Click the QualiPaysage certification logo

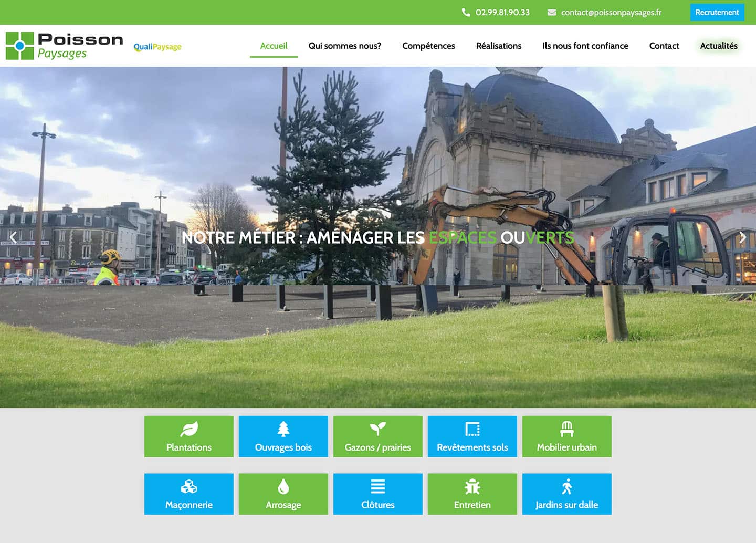[157, 47]
